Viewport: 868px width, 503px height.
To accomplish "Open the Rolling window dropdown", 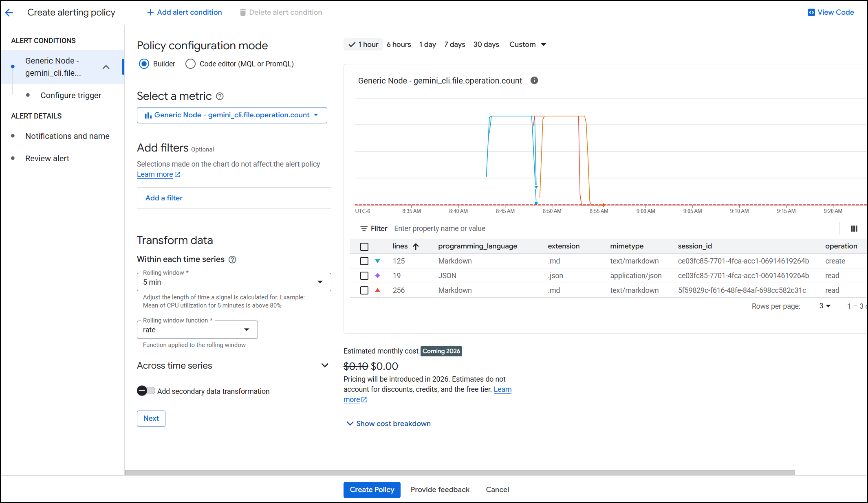I will (234, 282).
